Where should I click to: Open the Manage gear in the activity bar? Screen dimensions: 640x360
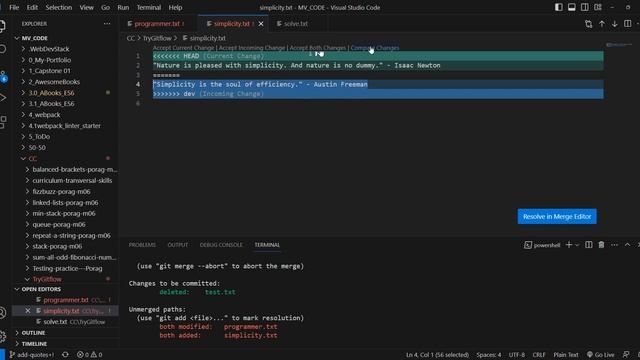pos(2,336)
